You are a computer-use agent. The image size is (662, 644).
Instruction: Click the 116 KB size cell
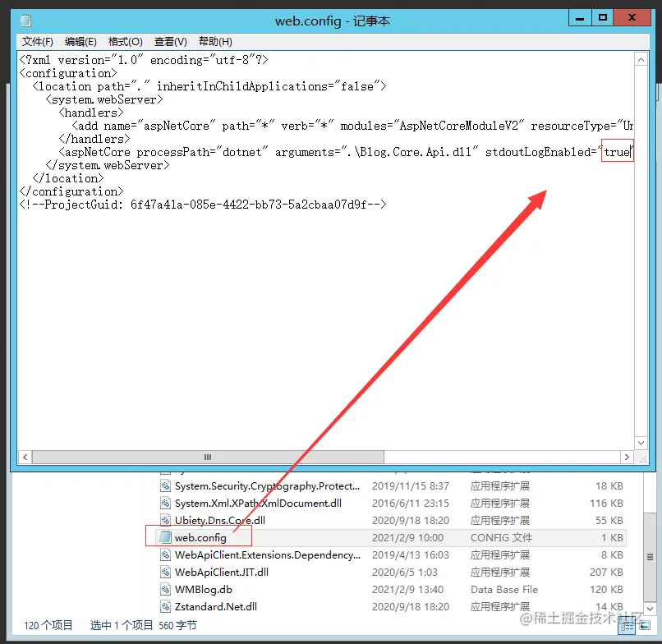pyautogui.click(x=606, y=504)
